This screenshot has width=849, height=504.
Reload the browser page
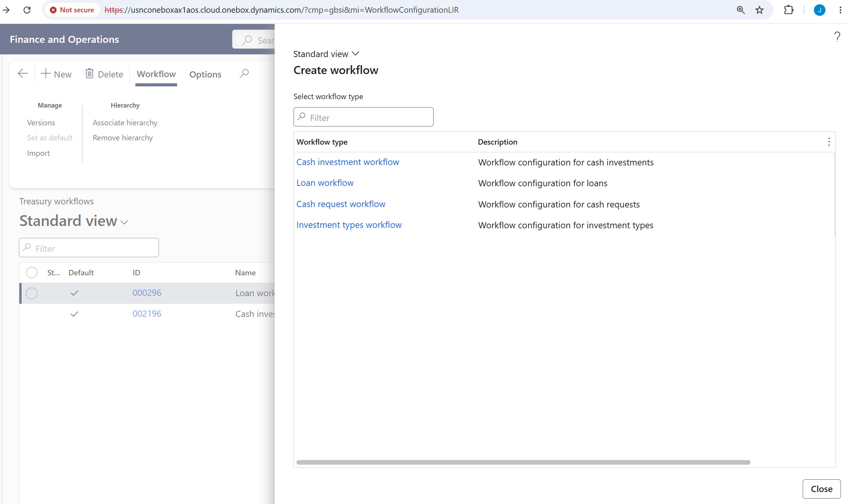[x=27, y=10]
